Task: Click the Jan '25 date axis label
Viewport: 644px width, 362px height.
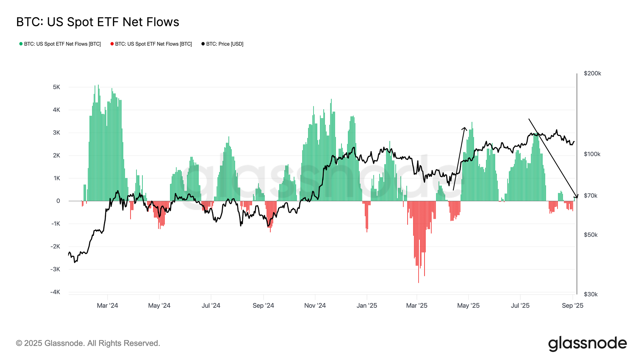Action: click(x=367, y=305)
